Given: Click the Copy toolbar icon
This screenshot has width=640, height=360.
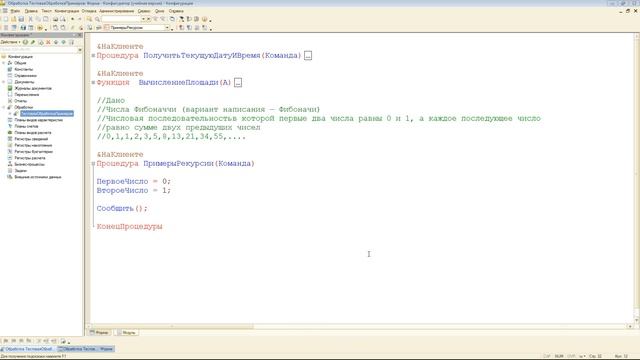Looking at the screenshot, I should point(38,19).
